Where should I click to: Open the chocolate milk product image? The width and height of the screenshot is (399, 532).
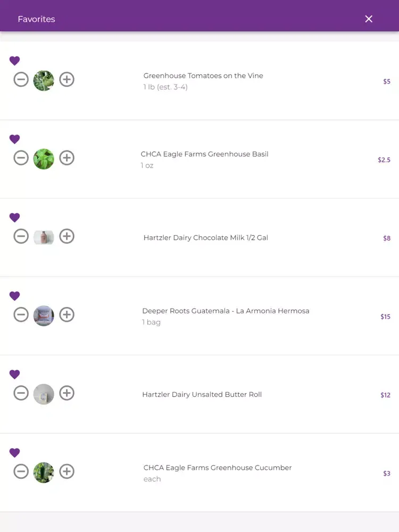[44, 237]
